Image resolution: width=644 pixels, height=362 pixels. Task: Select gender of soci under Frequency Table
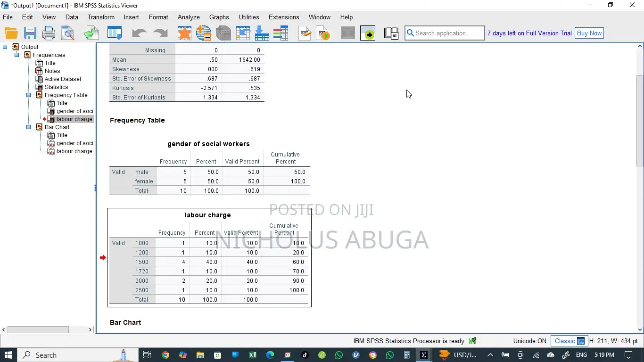[x=75, y=111]
